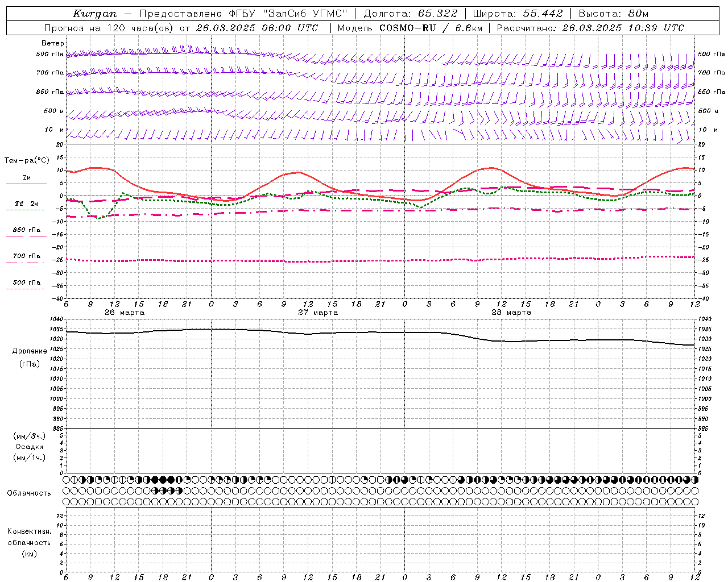Click the "(км)" unit under convective cloud label
The image size is (728, 582).
tap(30, 554)
